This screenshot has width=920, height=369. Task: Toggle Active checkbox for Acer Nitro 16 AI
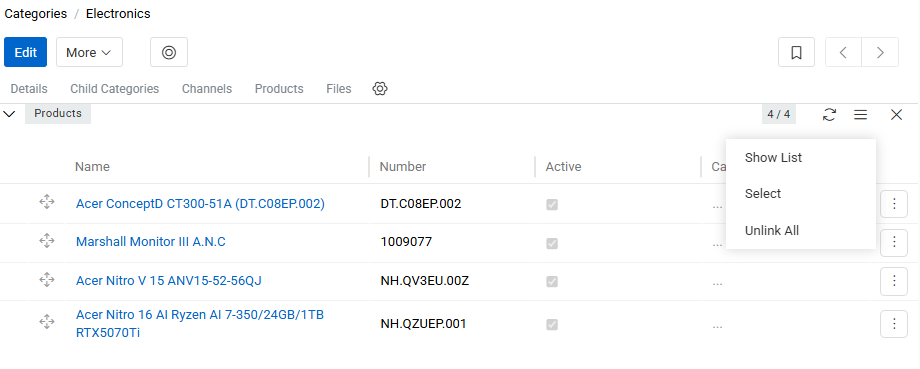[552, 324]
